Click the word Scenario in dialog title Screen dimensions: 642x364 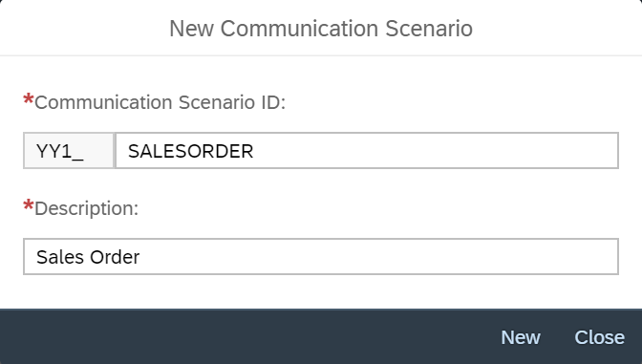tap(429, 29)
